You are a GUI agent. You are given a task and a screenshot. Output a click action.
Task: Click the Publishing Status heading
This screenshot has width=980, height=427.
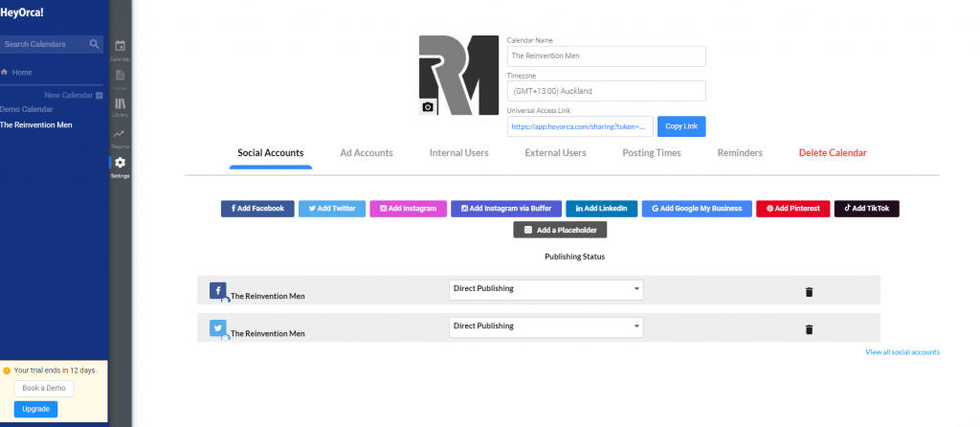point(574,257)
